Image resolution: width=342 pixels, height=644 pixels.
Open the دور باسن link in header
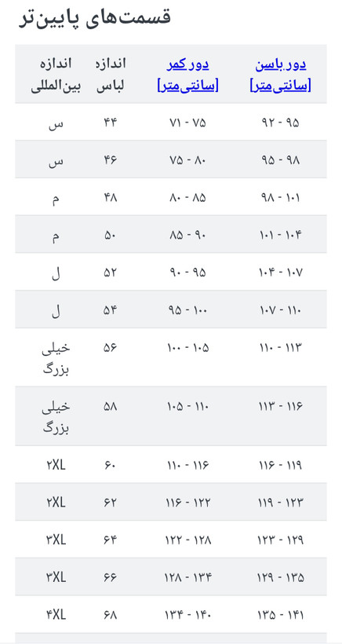pos(281,64)
